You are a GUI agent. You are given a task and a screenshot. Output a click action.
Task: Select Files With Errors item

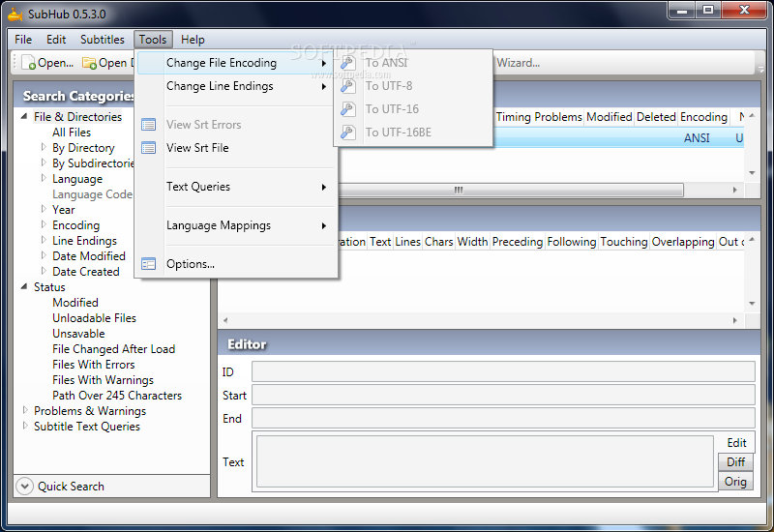pos(93,365)
